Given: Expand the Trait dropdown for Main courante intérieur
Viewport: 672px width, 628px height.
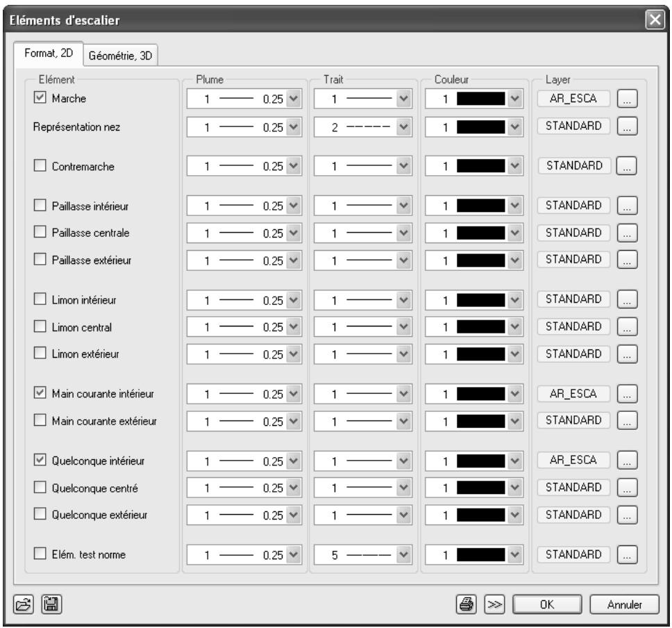Looking at the screenshot, I should point(404,394).
